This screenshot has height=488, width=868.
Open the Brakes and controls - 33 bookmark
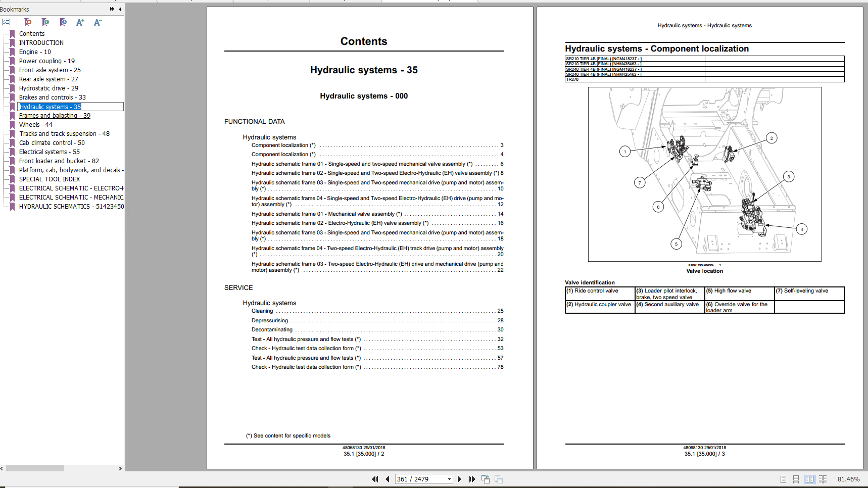53,97
